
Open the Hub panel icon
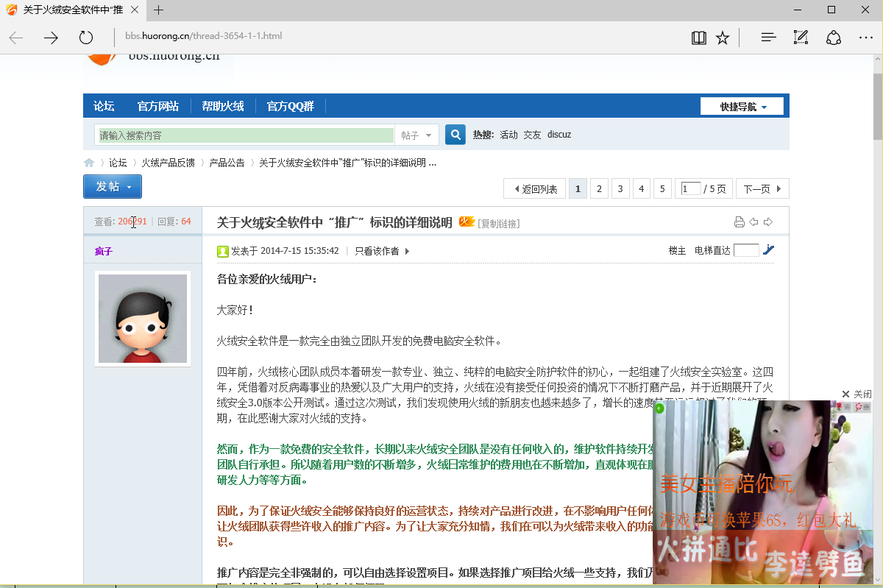(767, 37)
